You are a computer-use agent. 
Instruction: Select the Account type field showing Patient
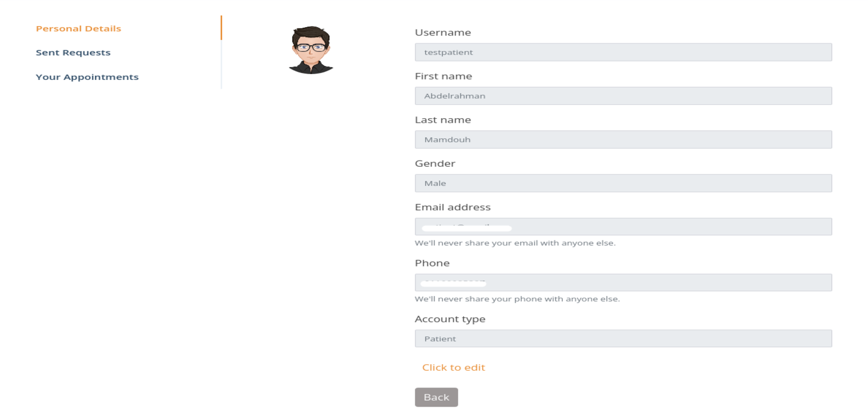(x=623, y=338)
